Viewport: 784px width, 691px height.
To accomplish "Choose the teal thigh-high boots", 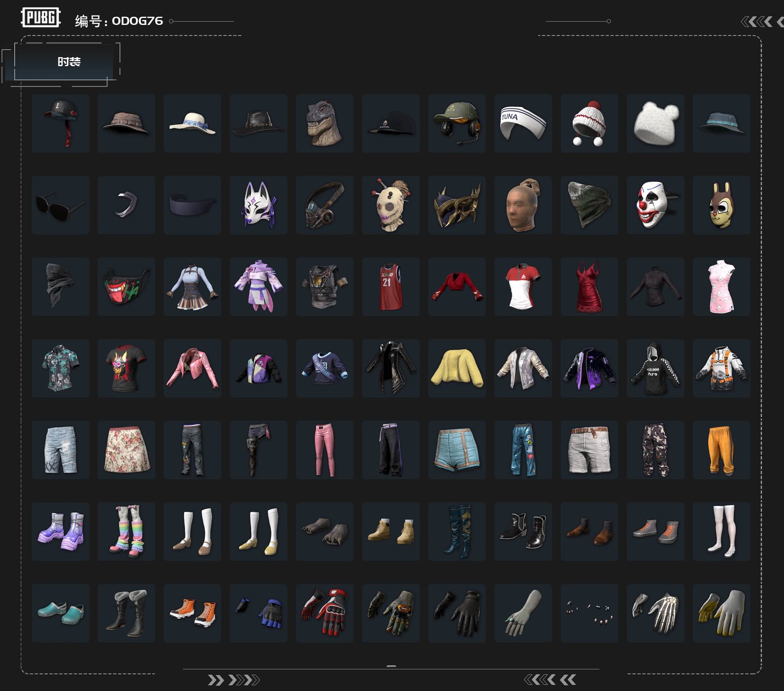I will point(457,531).
